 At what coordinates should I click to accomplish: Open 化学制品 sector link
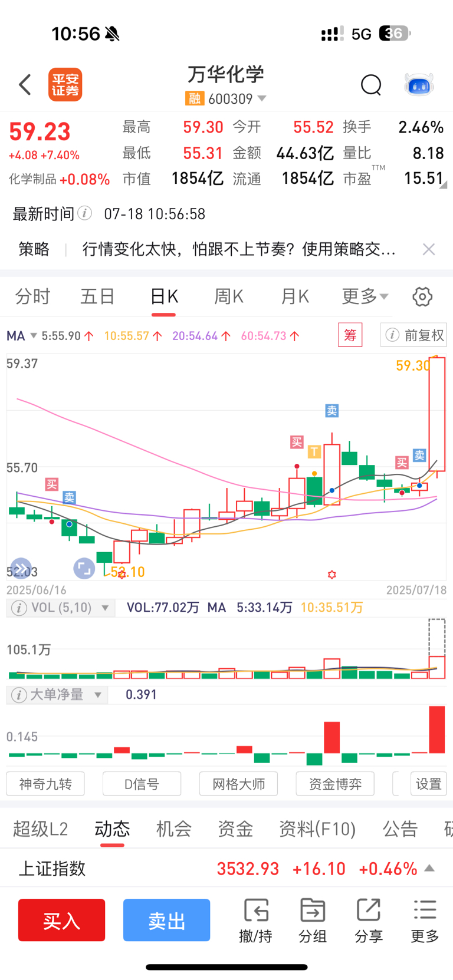59,179
